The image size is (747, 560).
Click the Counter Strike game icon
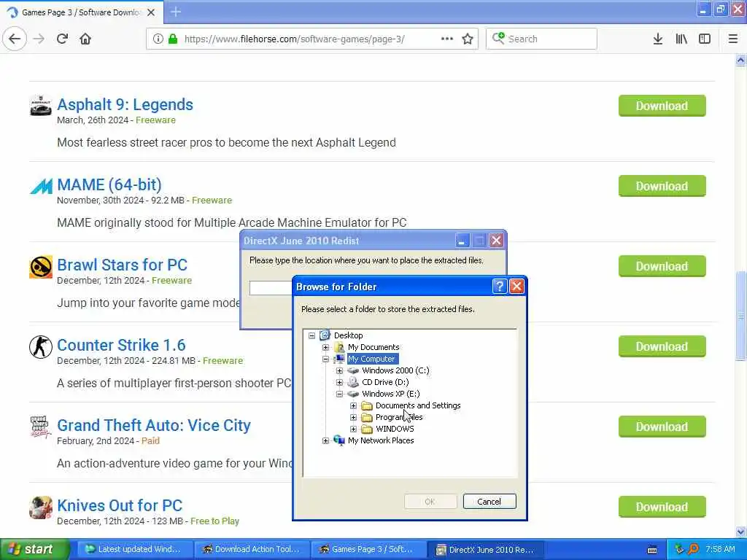(41, 346)
